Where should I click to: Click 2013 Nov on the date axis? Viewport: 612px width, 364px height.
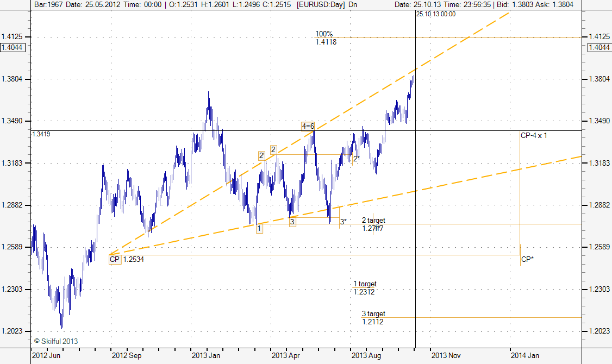tap(446, 356)
